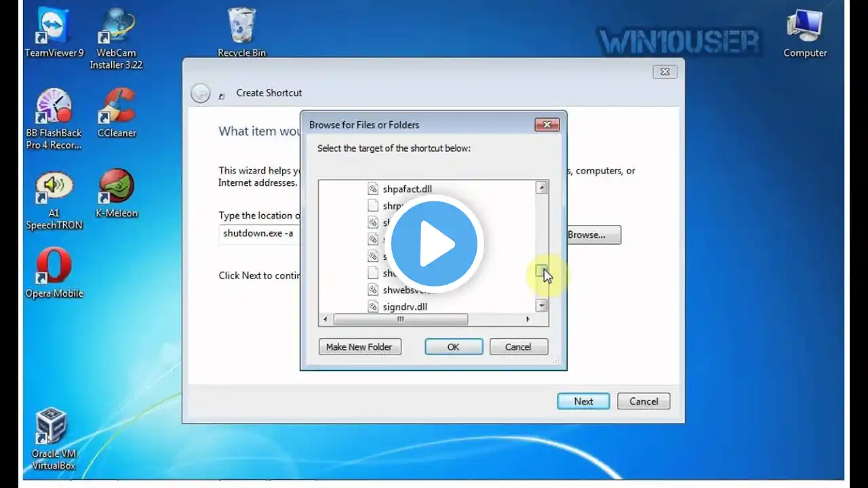
Task: Click the Make New Folder button
Action: 359,347
